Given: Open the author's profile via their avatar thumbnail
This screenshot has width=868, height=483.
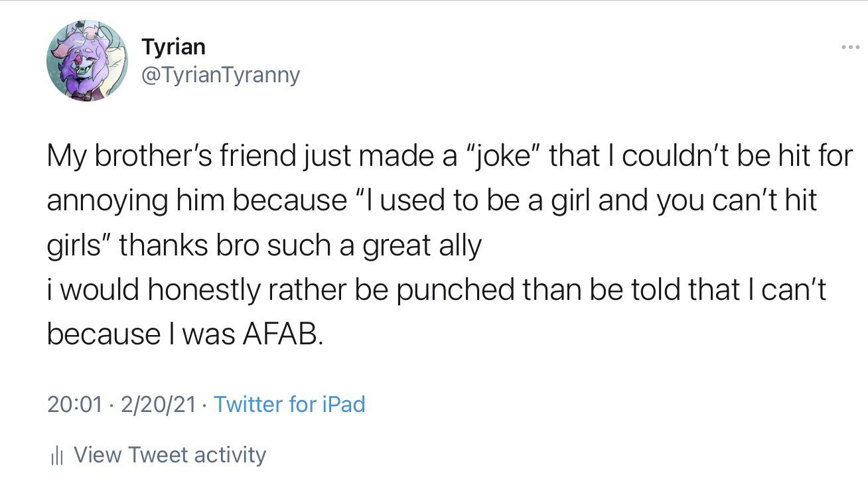Looking at the screenshot, I should pyautogui.click(x=88, y=60).
